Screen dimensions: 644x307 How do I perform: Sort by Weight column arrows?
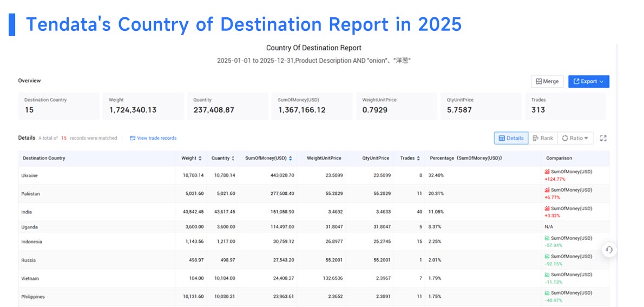tap(200, 158)
